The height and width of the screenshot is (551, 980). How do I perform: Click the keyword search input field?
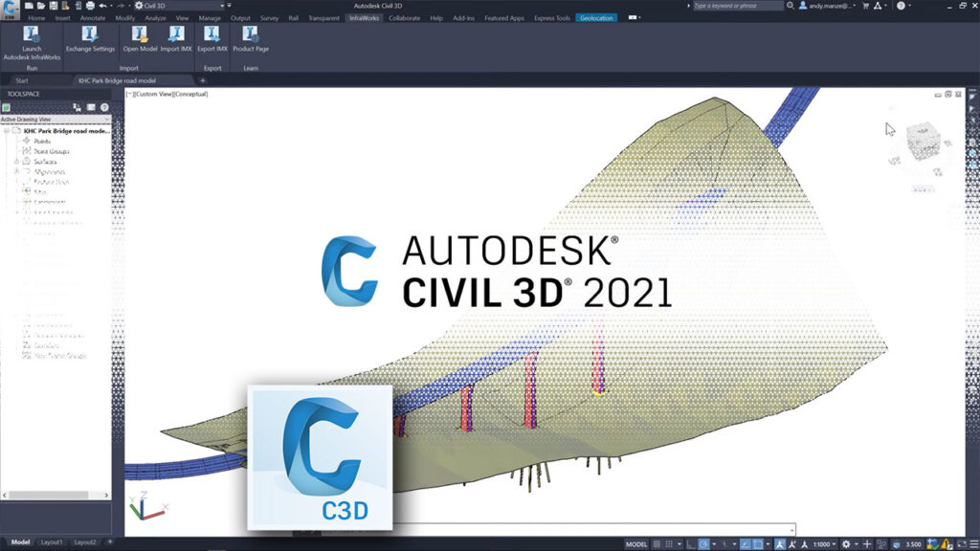(x=738, y=6)
